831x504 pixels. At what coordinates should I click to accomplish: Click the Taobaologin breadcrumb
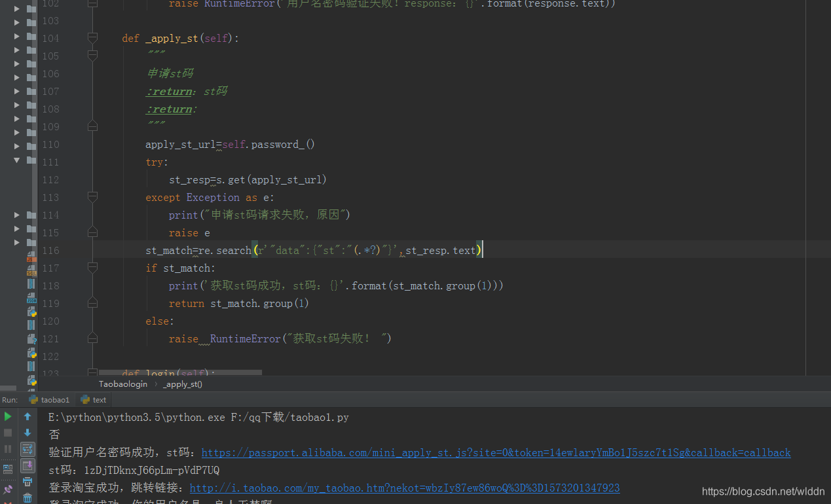pos(123,384)
